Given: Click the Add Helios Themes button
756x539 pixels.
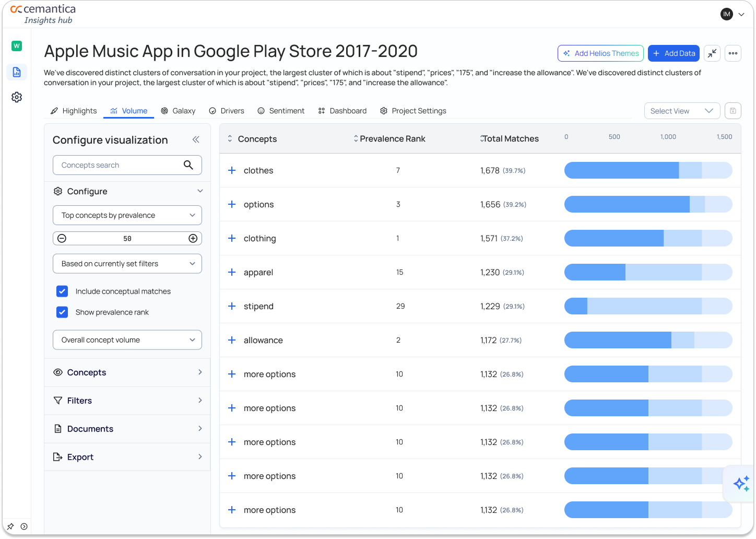Looking at the screenshot, I should [x=600, y=53].
